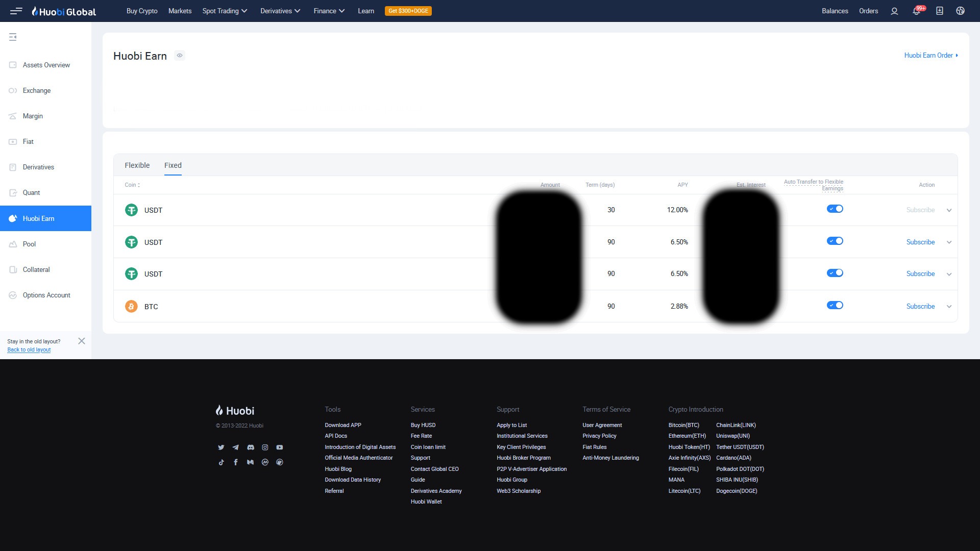
Task: Toggle auto transfer for second USDT 90-day row
Action: (x=835, y=273)
